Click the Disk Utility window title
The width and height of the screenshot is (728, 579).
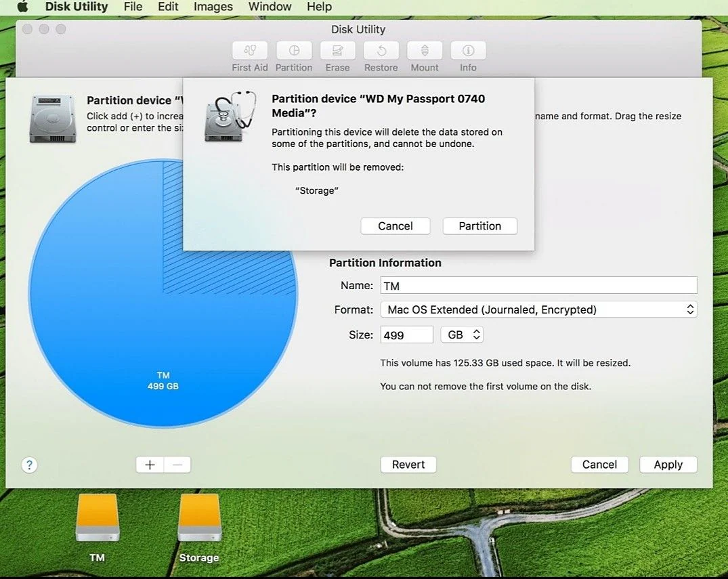pyautogui.click(x=358, y=29)
